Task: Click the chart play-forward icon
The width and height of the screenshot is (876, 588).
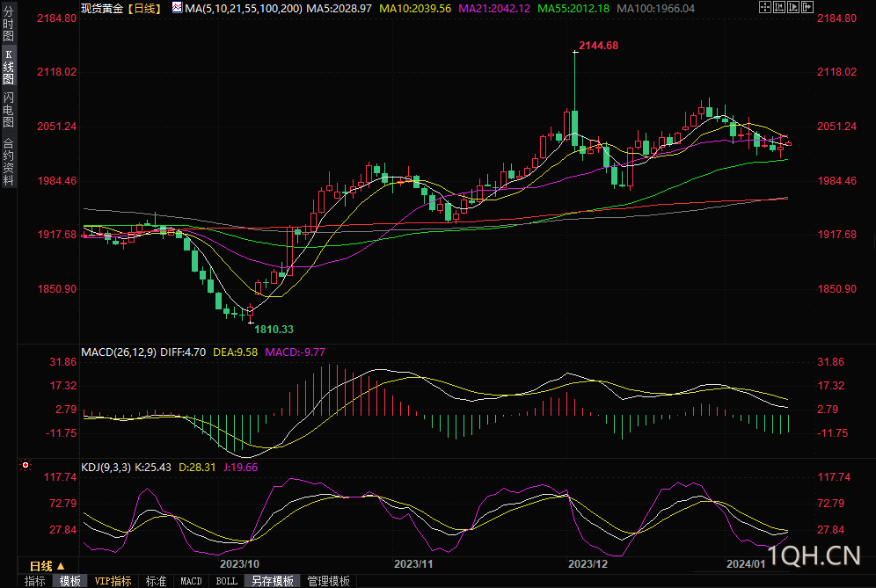Action: 793,7
